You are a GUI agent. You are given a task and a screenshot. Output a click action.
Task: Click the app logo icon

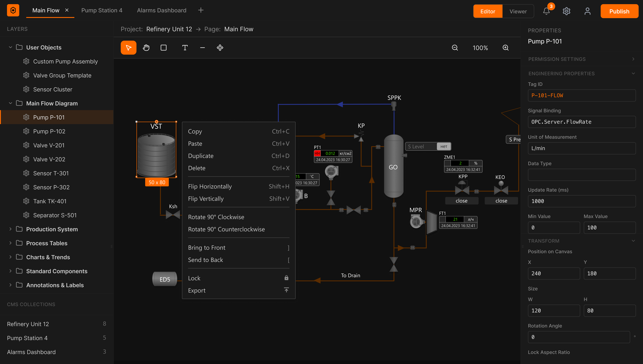[x=13, y=10]
